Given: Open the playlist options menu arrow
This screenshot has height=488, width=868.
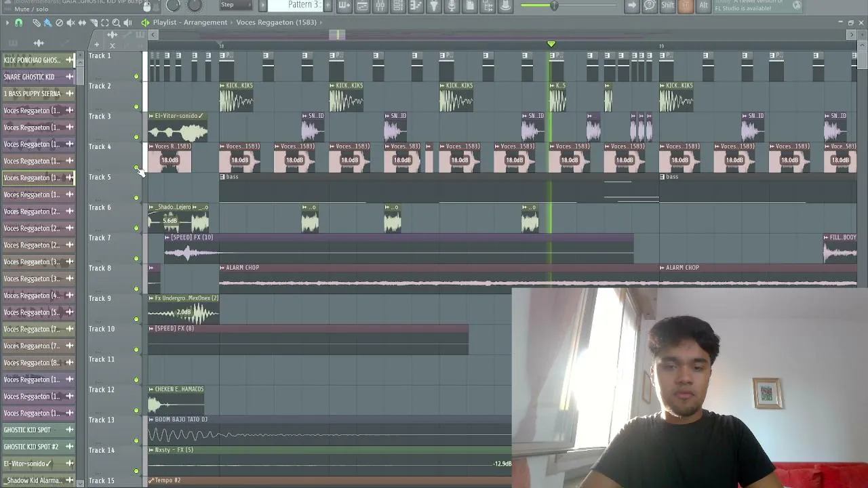Looking at the screenshot, I should point(7,22).
